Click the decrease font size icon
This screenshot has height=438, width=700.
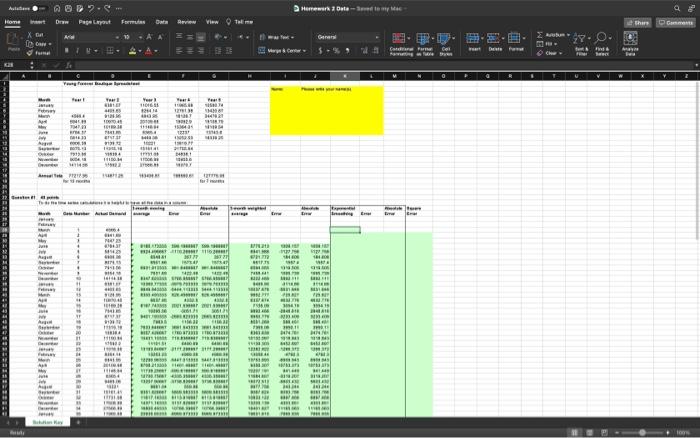pos(161,38)
